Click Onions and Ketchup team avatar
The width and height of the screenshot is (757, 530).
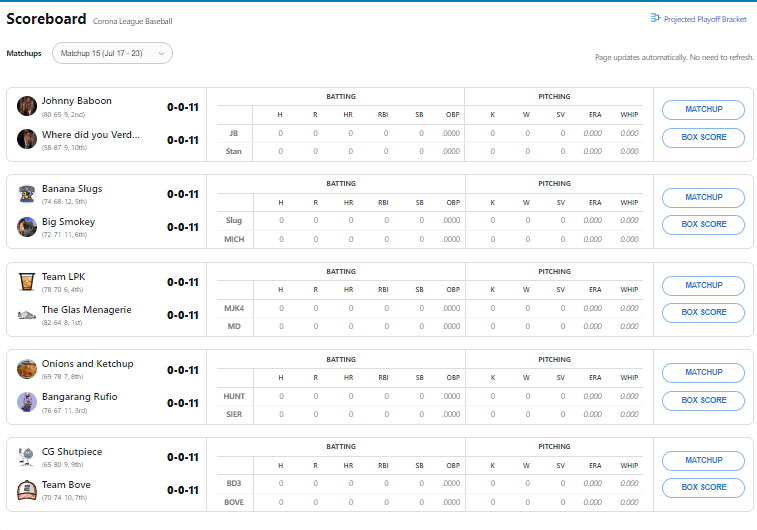pos(27,369)
